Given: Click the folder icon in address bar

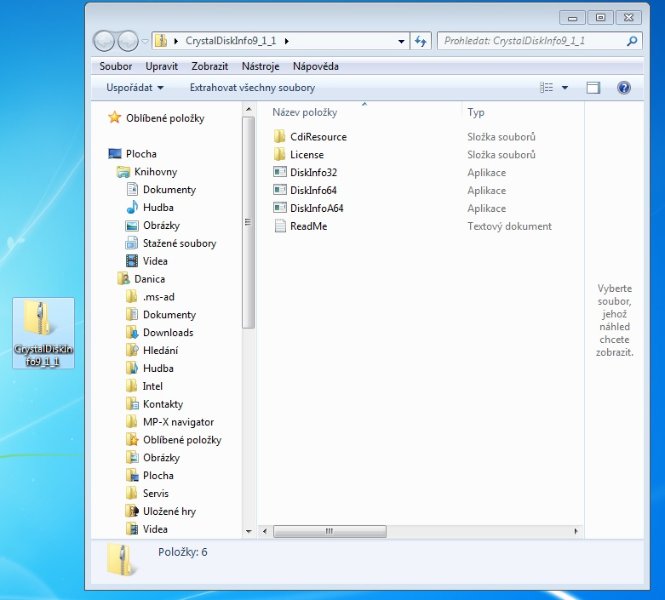Looking at the screenshot, I should 161,41.
